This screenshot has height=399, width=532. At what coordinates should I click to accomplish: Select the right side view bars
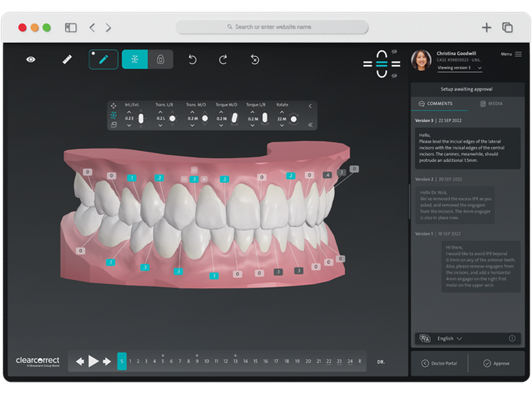point(396,64)
